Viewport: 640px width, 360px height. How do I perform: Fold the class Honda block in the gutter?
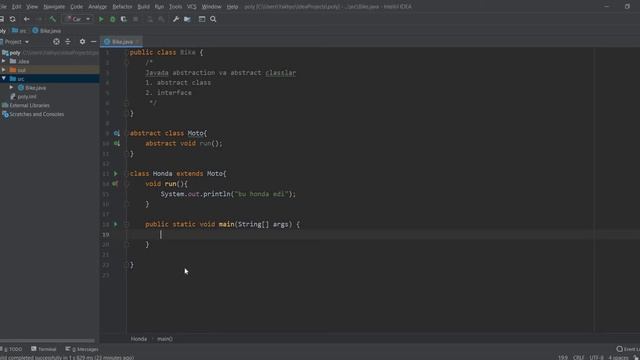pyautogui.click(x=127, y=174)
